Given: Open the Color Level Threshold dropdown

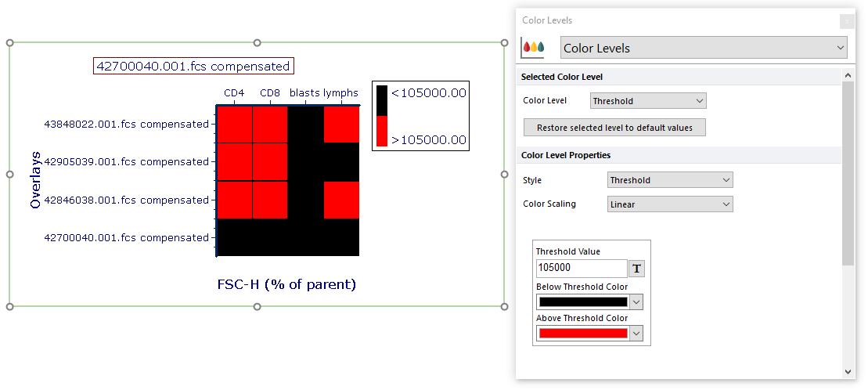Looking at the screenshot, I should pos(648,101).
